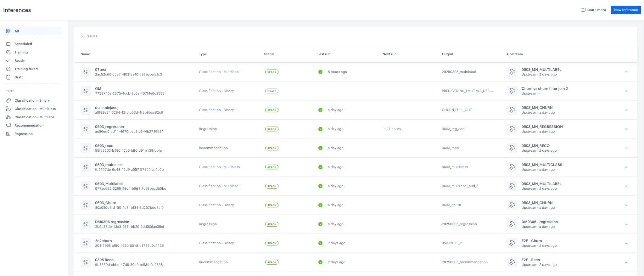Open the more options menu for 0305 Reco
644x276 pixels.
pyautogui.click(x=626, y=262)
